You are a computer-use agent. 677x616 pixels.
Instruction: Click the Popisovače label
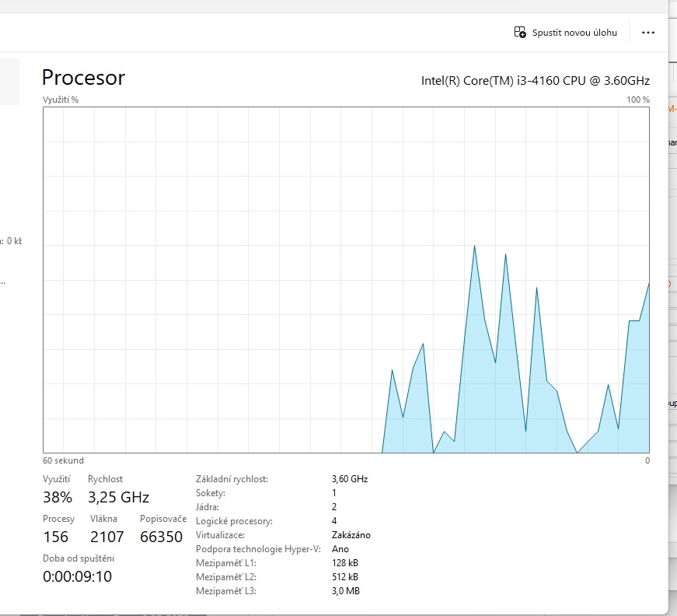(163, 518)
